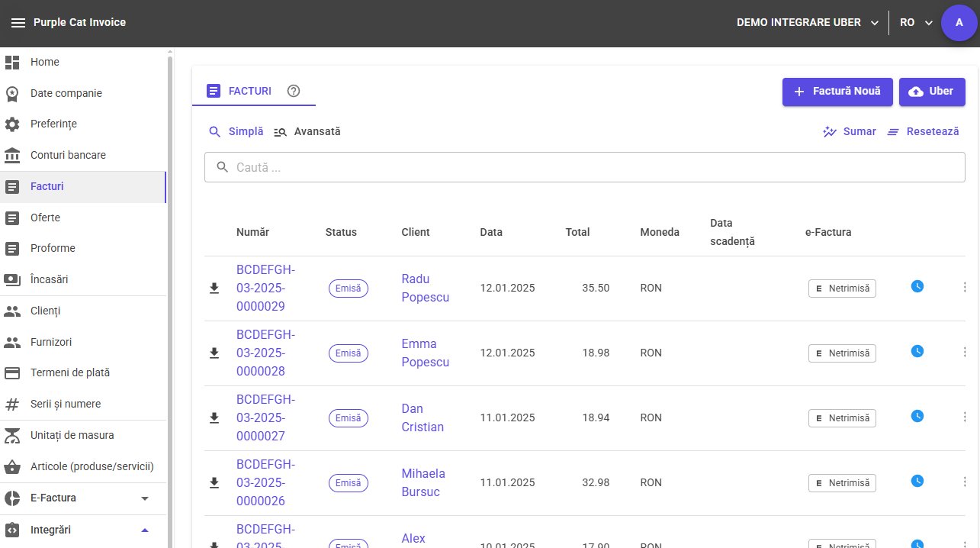This screenshot has height=548, width=980.
Task: Click the clock icon for Radu Popescu invoice
Action: pyautogui.click(x=917, y=286)
